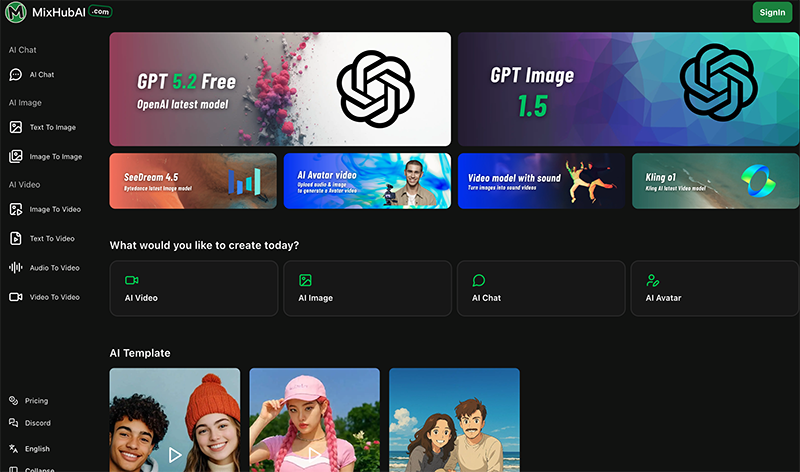Viewport: 800px width, 472px height.
Task: Open the cartoon couple beach template
Action: [454, 420]
